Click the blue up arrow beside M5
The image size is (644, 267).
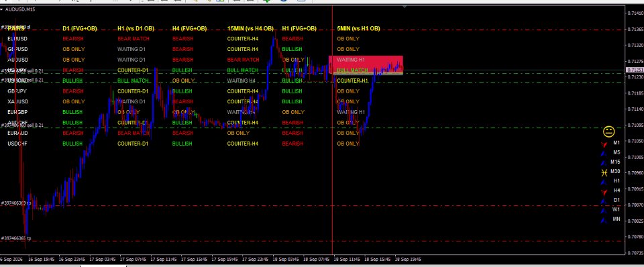(x=604, y=154)
